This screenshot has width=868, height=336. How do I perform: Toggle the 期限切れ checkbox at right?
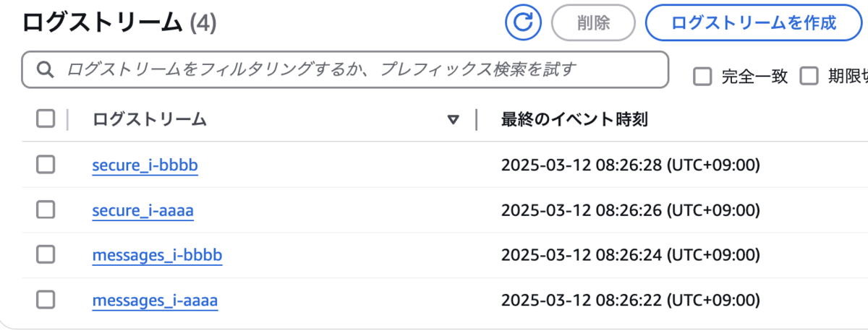(808, 76)
